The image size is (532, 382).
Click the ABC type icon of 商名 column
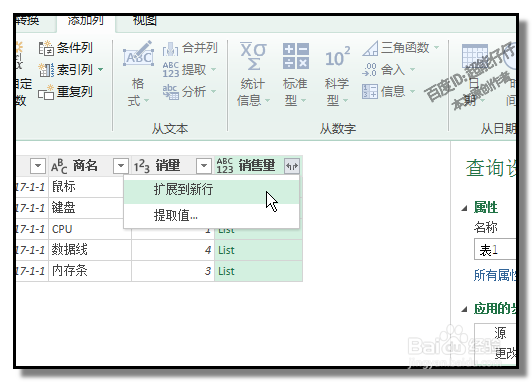pyautogui.click(x=59, y=166)
